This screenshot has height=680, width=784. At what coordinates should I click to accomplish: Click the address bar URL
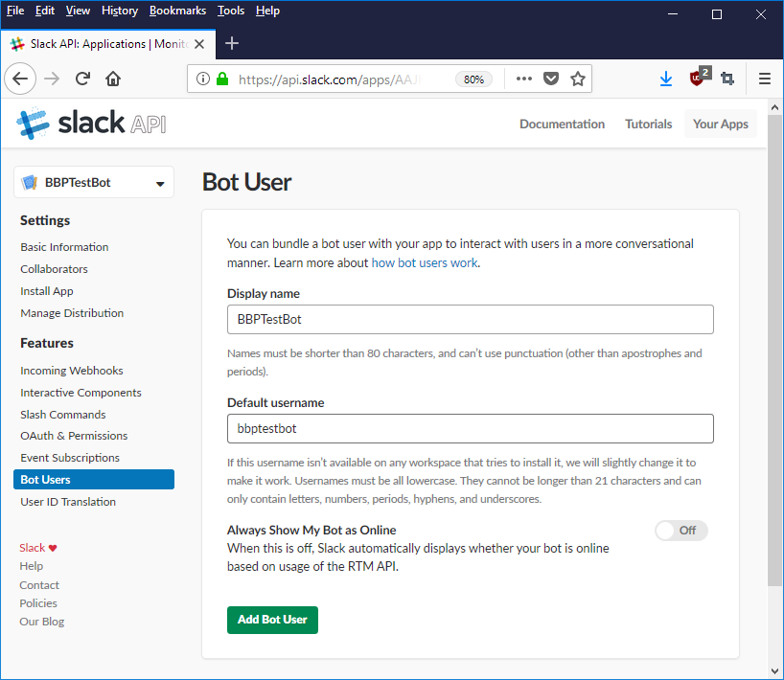330,79
